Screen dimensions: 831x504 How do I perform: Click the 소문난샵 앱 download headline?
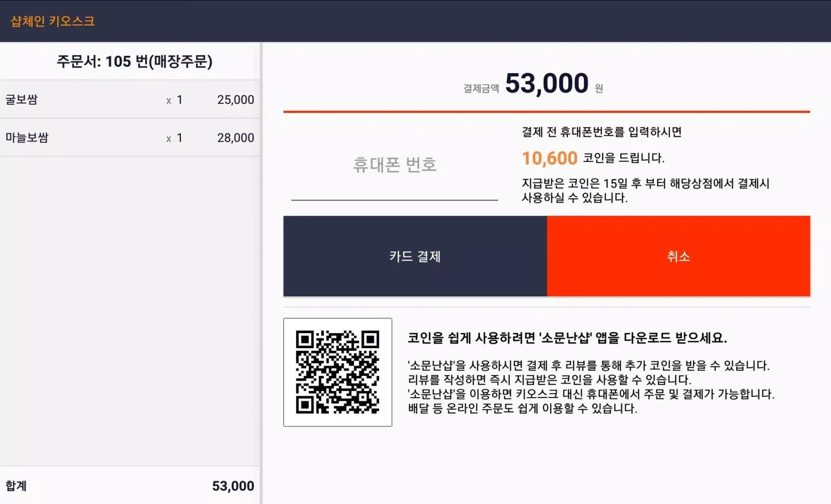pos(567,338)
